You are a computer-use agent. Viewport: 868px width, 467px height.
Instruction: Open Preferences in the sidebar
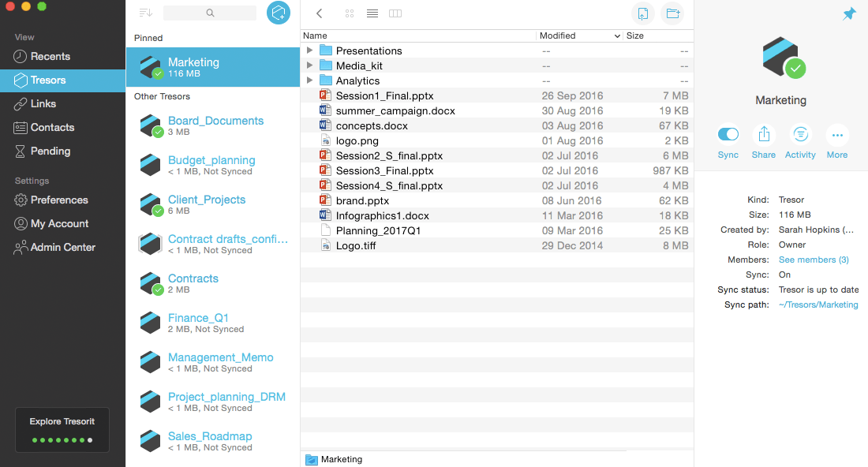62,200
